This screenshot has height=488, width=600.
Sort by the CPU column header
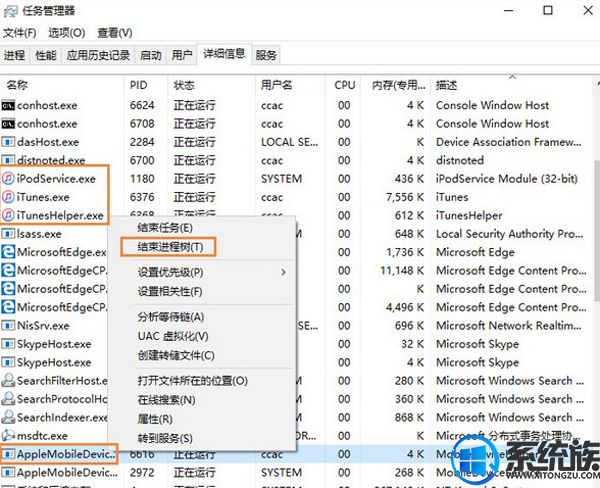click(343, 85)
